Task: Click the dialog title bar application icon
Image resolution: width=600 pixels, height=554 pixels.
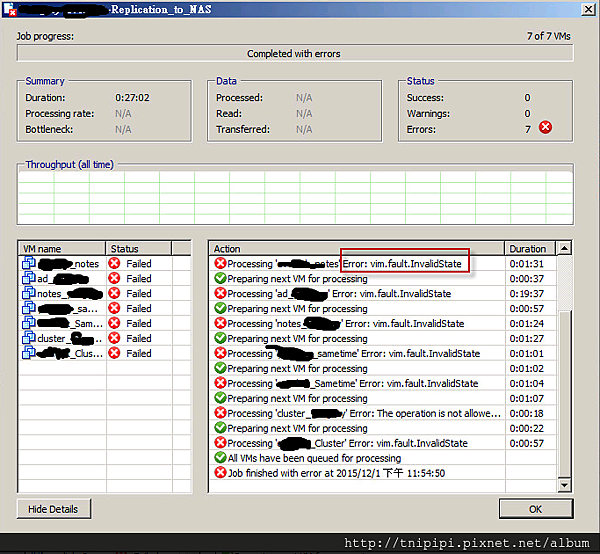Action: tap(10, 9)
